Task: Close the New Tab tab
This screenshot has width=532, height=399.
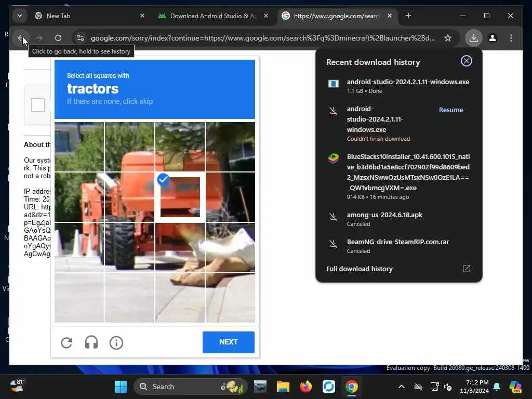Action: [142, 16]
